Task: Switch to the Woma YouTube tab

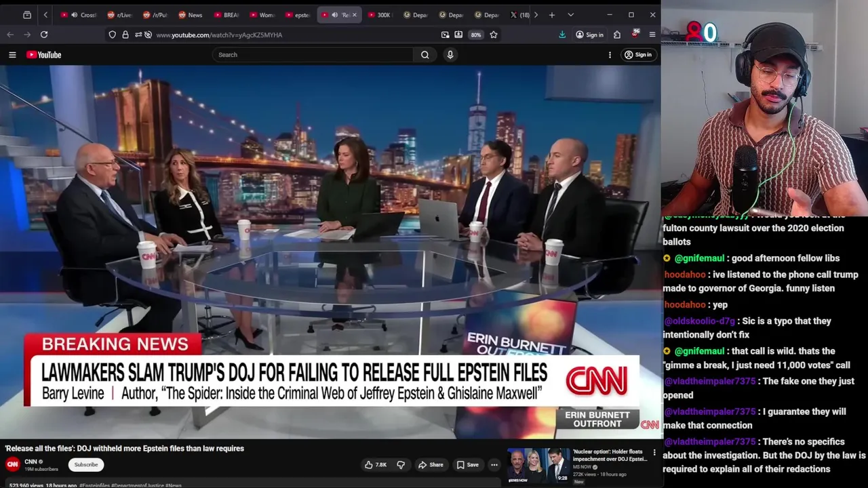Action: click(262, 15)
